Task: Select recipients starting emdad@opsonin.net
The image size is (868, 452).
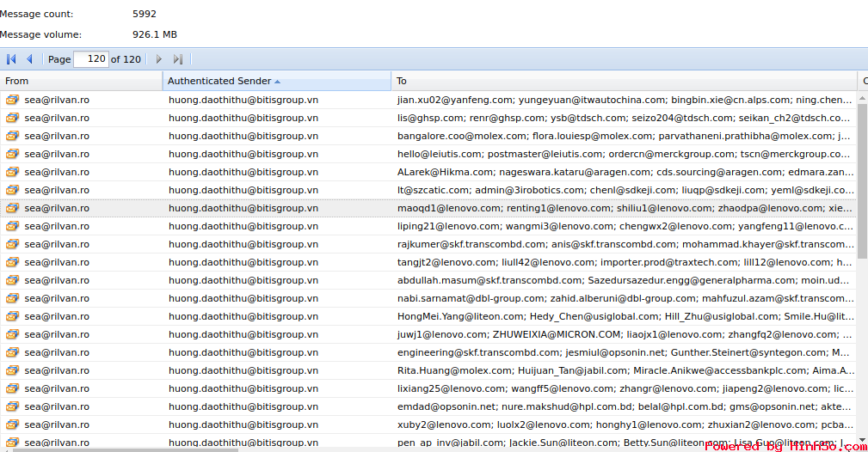Action: click(x=625, y=406)
